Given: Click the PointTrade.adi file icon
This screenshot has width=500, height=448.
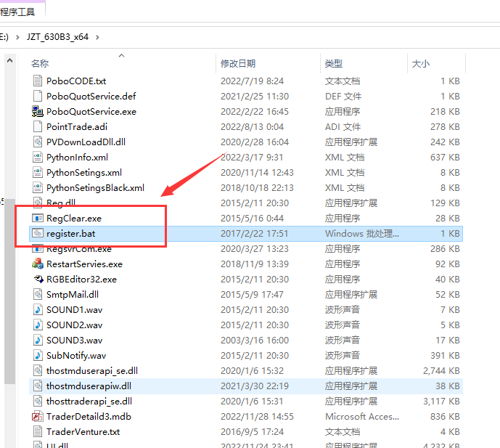Looking at the screenshot, I should (38, 126).
